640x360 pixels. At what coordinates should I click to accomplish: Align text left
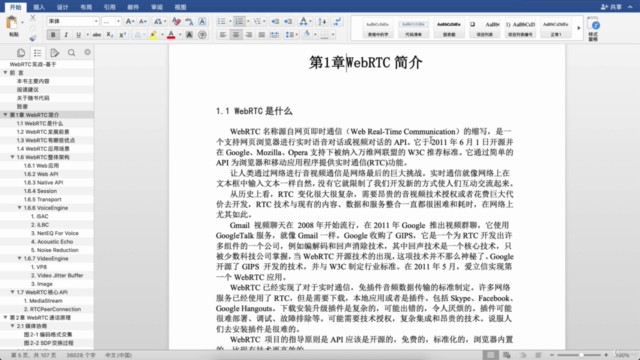coord(223,35)
